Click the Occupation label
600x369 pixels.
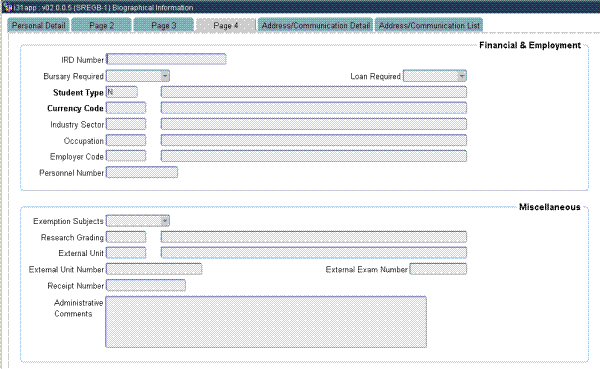83,141
